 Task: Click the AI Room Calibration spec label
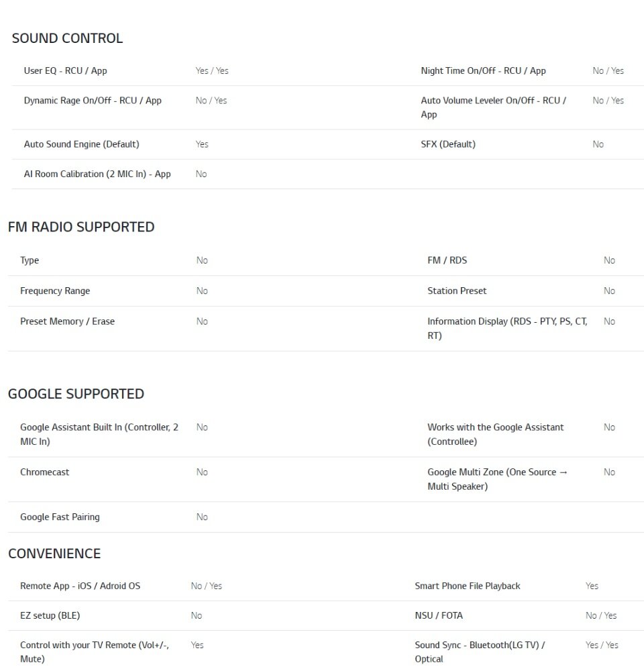click(97, 174)
